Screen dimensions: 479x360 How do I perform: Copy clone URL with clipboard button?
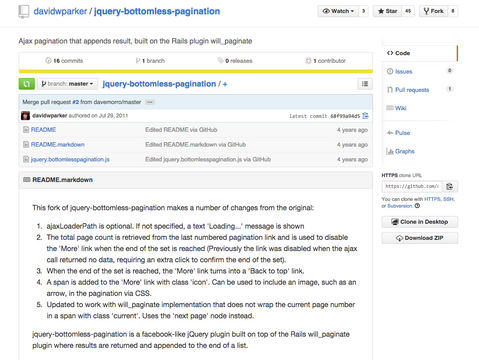(450, 186)
